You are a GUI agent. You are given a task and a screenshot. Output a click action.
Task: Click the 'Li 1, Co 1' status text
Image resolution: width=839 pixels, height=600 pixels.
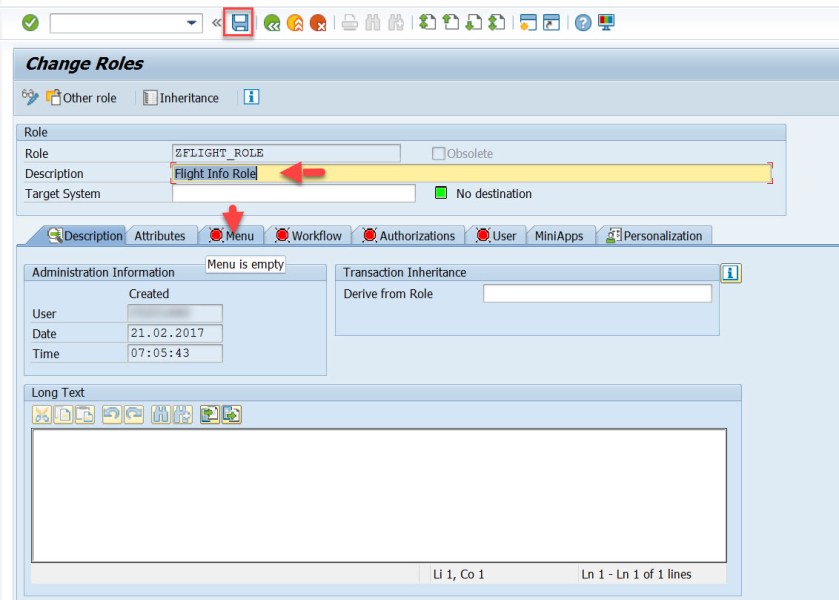[x=459, y=574]
